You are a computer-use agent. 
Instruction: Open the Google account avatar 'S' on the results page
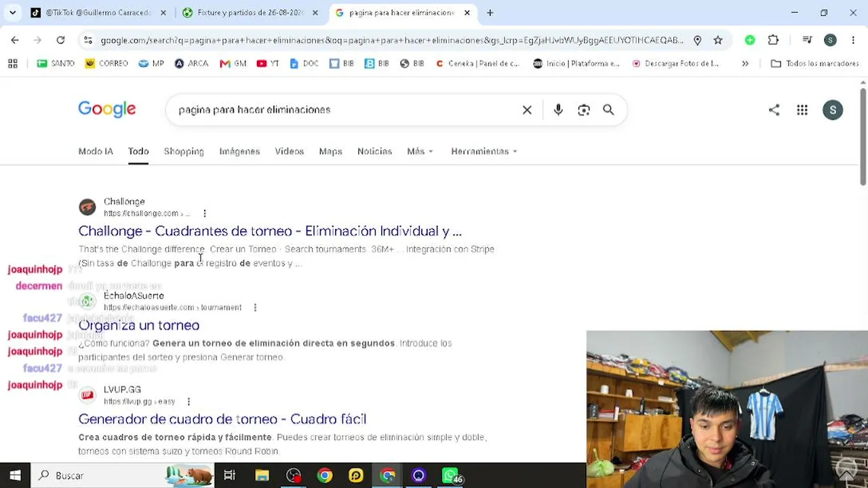833,110
